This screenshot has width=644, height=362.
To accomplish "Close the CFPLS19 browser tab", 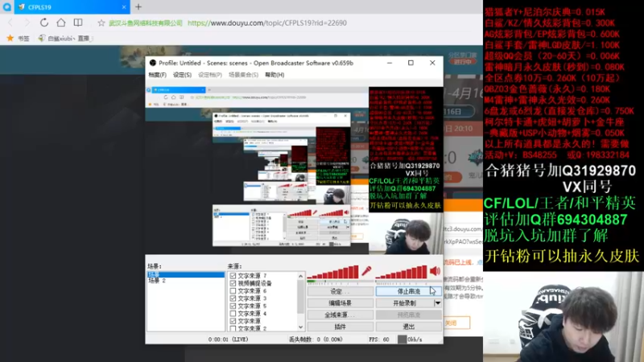I will coord(124,7).
